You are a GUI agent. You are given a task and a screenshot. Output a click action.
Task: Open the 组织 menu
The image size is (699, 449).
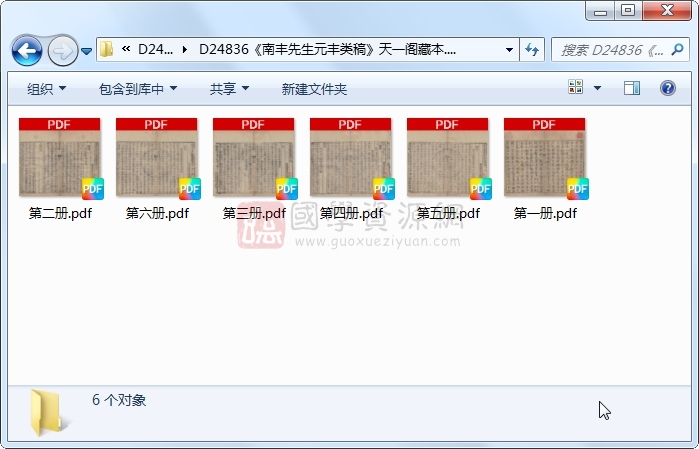point(46,89)
